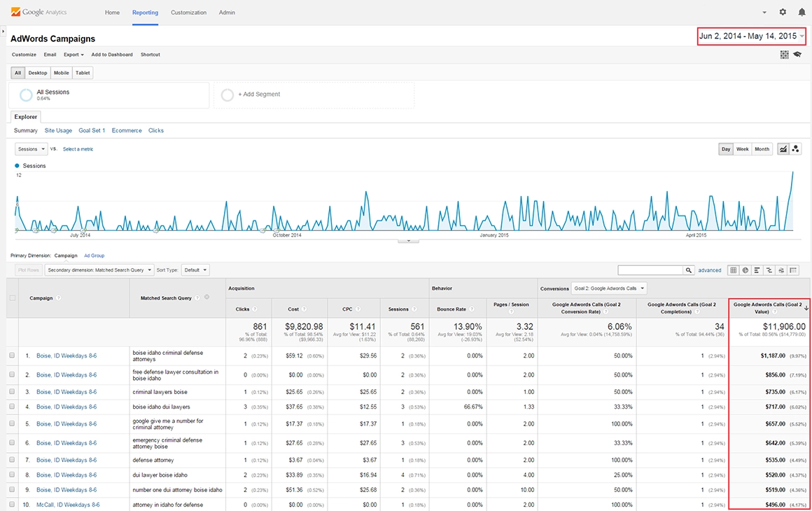This screenshot has height=511, width=812.
Task: Switch to Clicks explorer tab
Action: click(x=156, y=130)
